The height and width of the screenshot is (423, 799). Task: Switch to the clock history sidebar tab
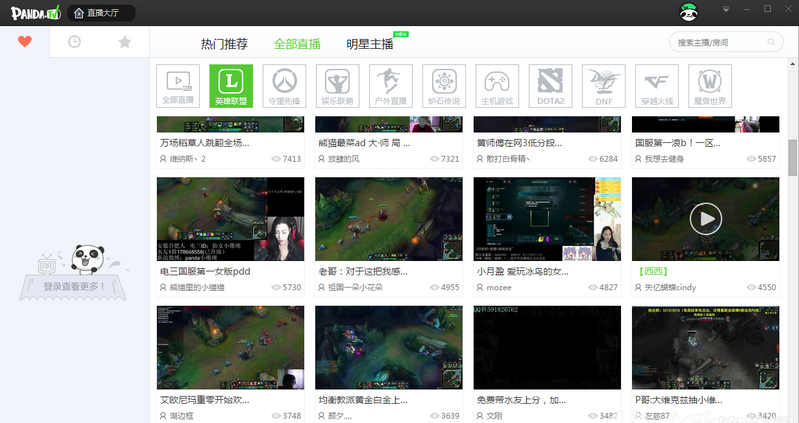(75, 42)
